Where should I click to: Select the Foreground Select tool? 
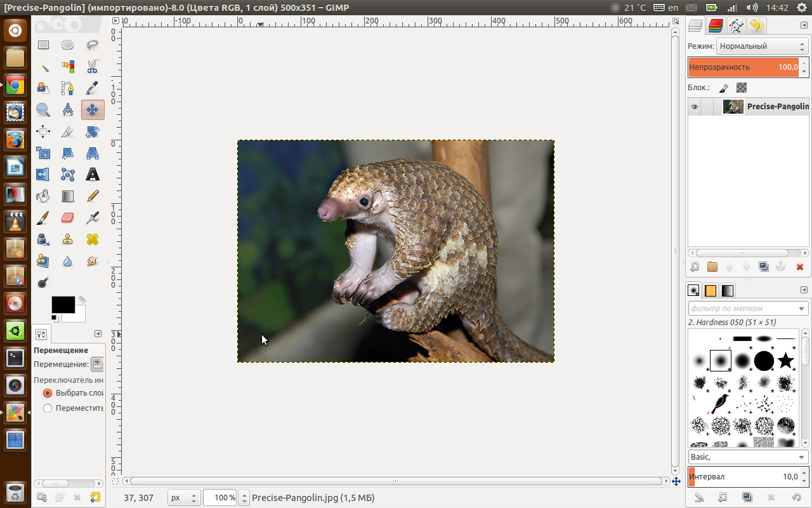click(43, 88)
